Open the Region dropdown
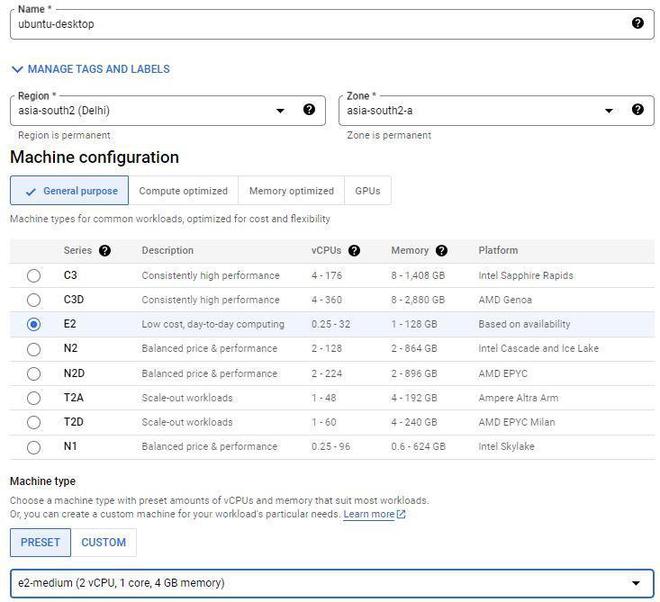 coord(280,111)
